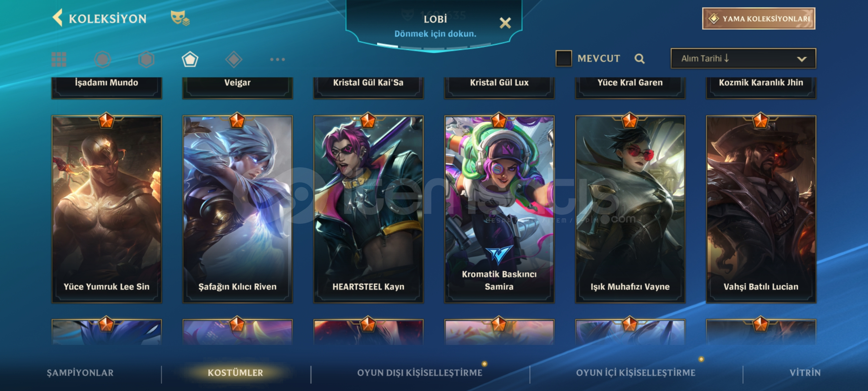Choose the highlighted pentagon rarity filter
868x391 pixels.
pyautogui.click(x=190, y=59)
